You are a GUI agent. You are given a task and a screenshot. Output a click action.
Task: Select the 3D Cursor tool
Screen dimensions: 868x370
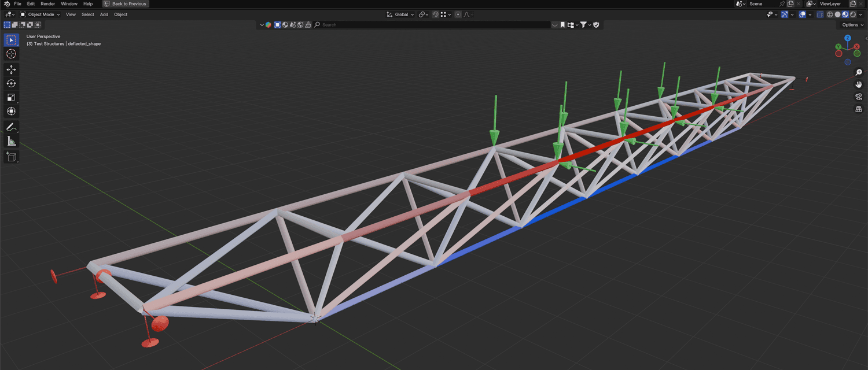tap(12, 53)
